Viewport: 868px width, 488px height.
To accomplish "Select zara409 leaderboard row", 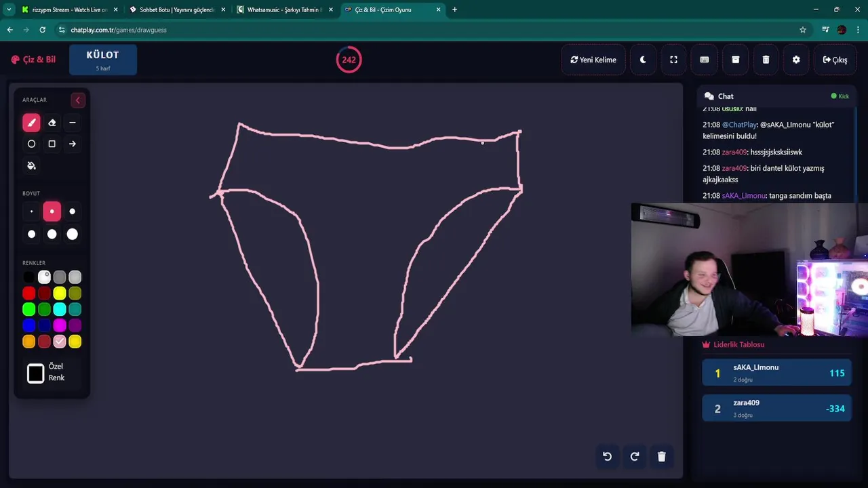I will coord(776,408).
